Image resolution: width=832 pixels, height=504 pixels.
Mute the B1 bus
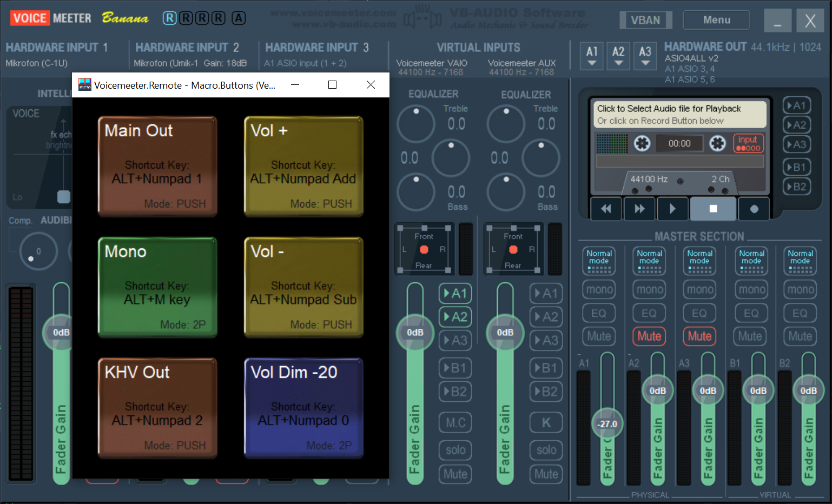(x=750, y=336)
